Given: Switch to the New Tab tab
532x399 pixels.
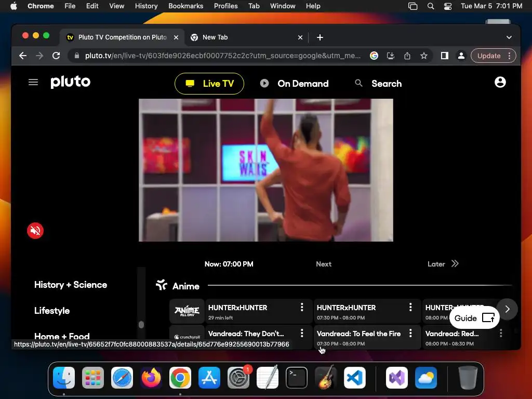Looking at the screenshot, I should pyautogui.click(x=246, y=37).
